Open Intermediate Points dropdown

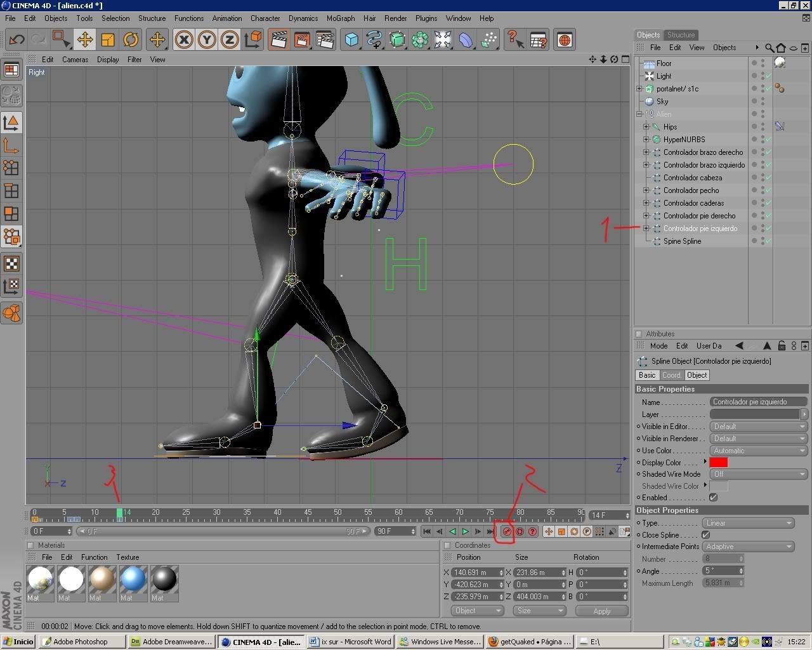pos(749,547)
